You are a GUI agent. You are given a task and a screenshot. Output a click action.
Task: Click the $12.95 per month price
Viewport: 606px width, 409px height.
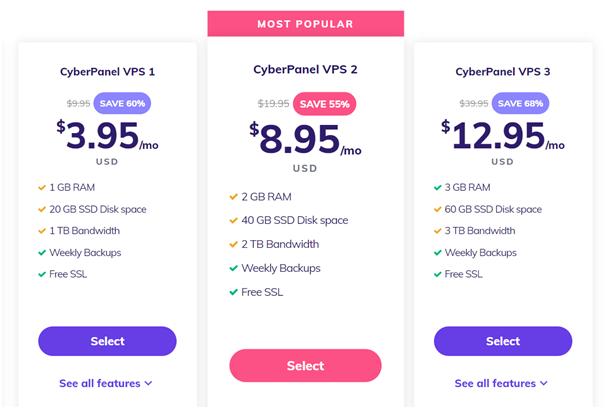[503, 136]
